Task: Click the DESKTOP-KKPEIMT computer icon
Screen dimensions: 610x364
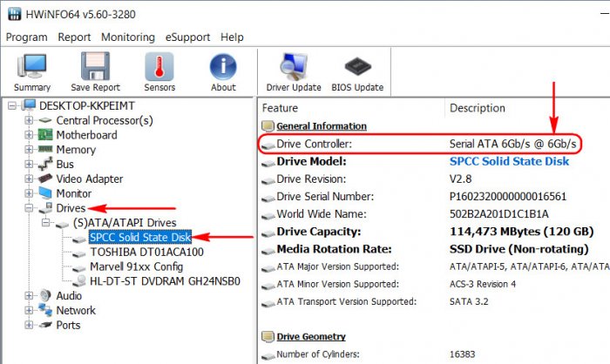Action: 29,105
